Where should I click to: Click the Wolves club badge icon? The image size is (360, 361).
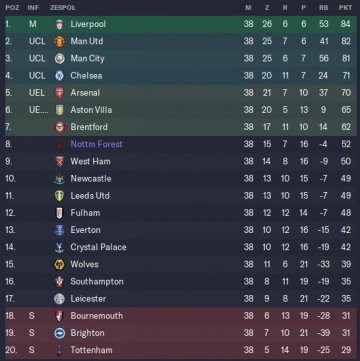(x=59, y=265)
